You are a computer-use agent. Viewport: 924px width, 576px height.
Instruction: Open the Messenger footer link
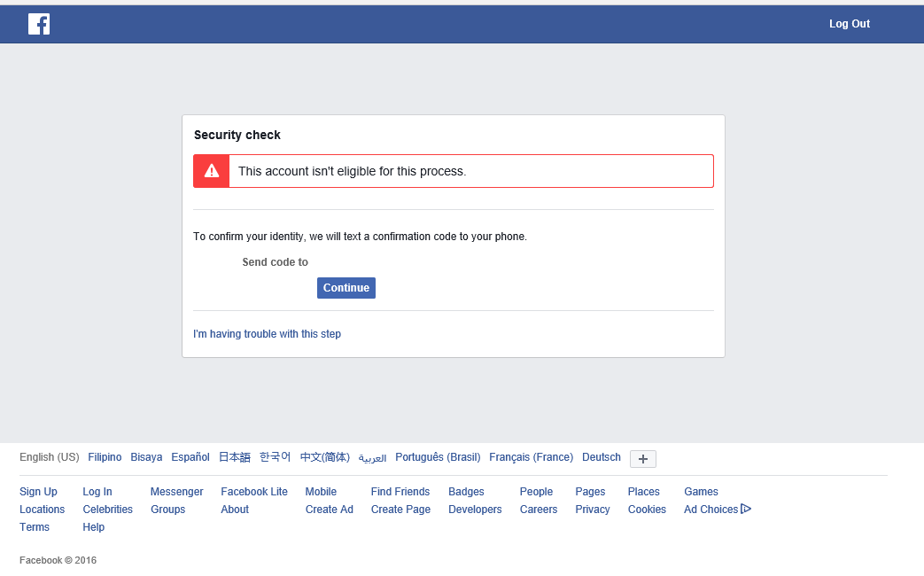177,492
